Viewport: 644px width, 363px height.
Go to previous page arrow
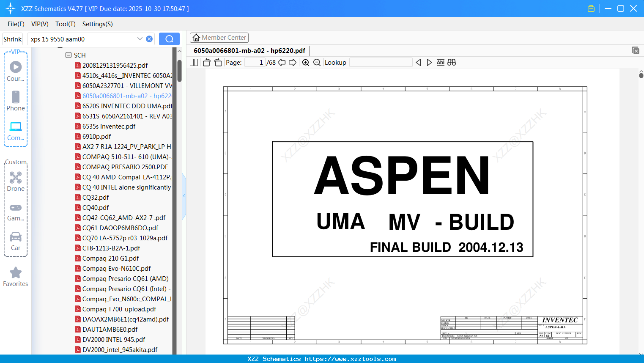coord(282,63)
